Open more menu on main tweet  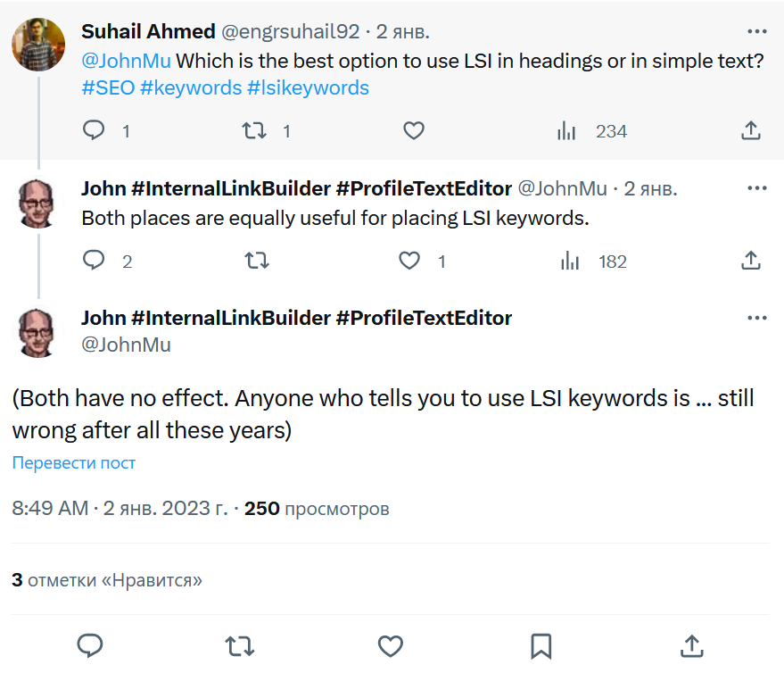tap(756, 318)
